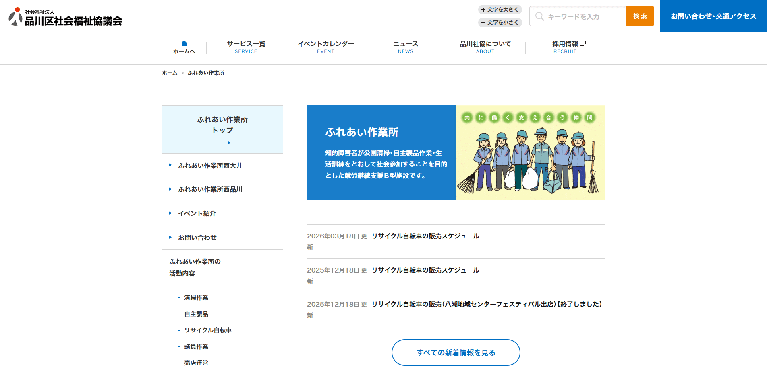Open the ニュース menu item
The image size is (767, 375).
click(x=406, y=47)
